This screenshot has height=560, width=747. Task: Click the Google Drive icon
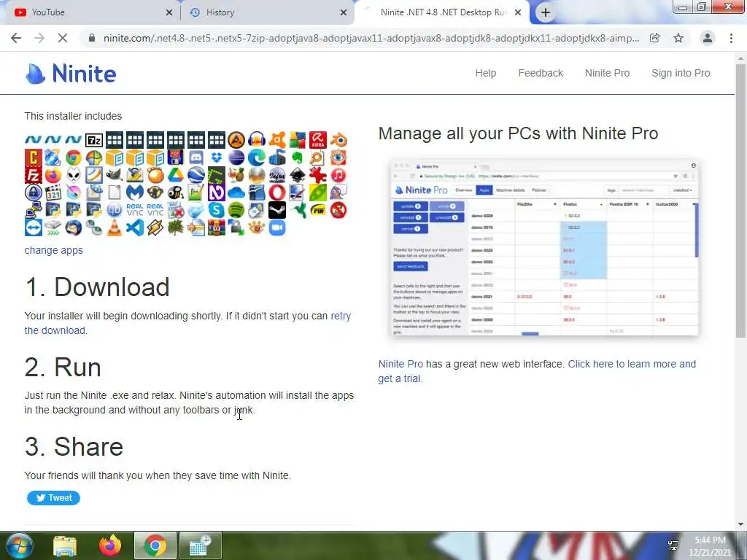[175, 175]
